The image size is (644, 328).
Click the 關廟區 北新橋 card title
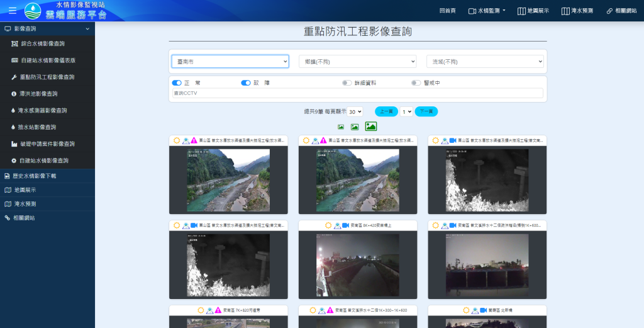[500, 310]
